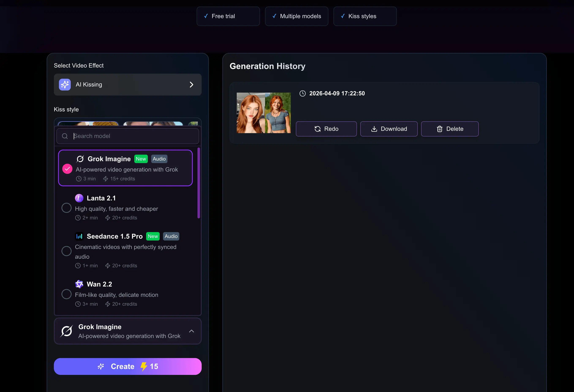Image resolution: width=574 pixels, height=392 pixels.
Task: Select the Lanta 2.1 radio button
Action: pyautogui.click(x=67, y=208)
